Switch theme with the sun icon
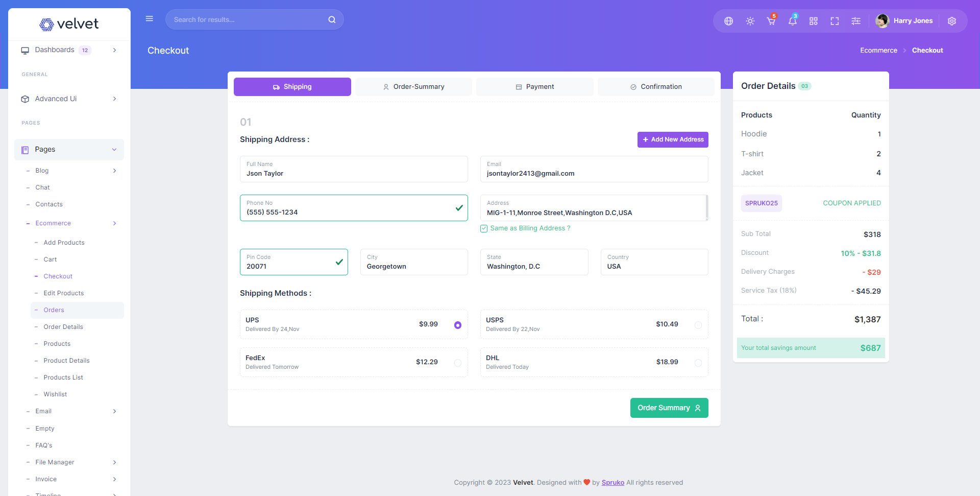980x496 pixels. pyautogui.click(x=750, y=21)
